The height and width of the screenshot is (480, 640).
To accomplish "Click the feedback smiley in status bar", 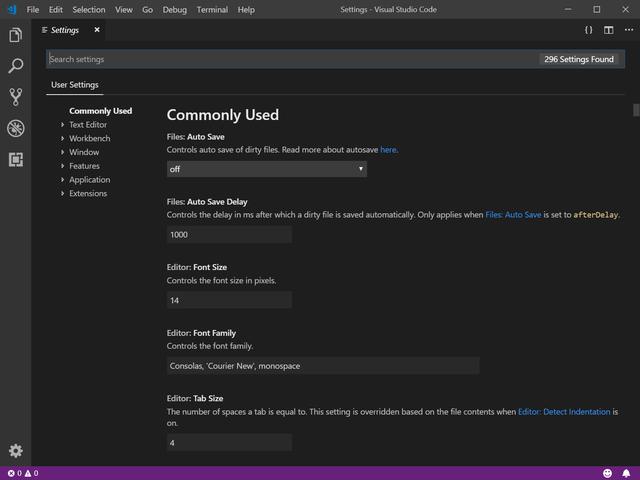I will (x=607, y=473).
